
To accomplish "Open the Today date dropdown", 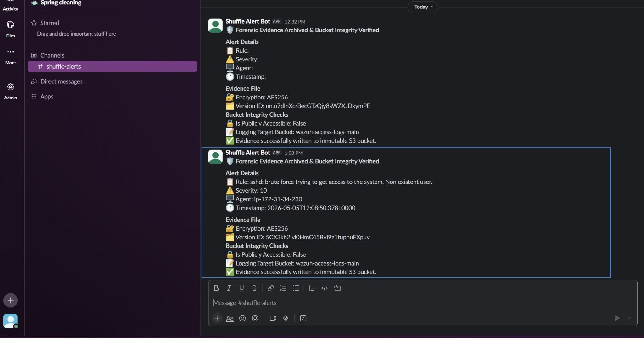I will (423, 7).
